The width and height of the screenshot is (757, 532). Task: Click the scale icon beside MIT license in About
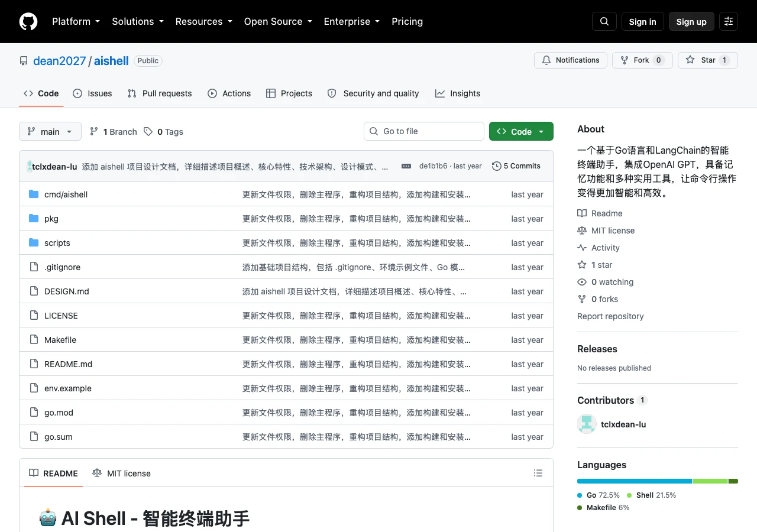[582, 231]
